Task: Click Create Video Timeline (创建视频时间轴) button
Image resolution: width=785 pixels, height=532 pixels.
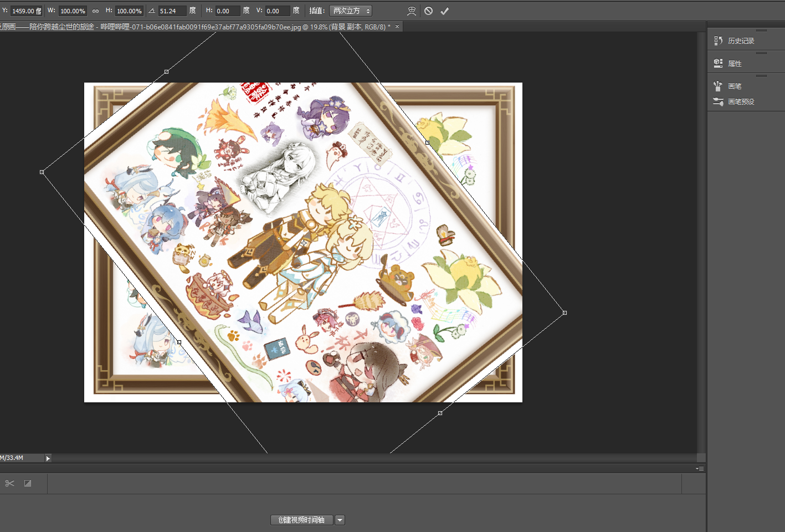Action: point(301,520)
